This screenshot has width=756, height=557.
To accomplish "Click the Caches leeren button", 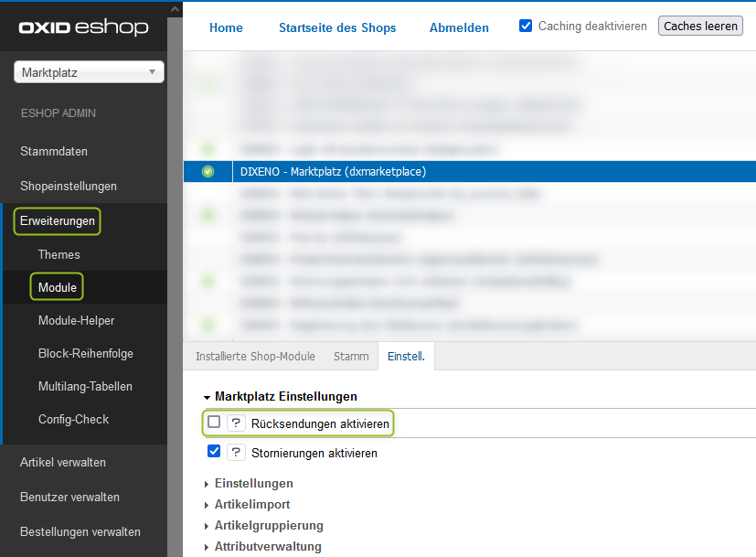I will pyautogui.click(x=700, y=27).
